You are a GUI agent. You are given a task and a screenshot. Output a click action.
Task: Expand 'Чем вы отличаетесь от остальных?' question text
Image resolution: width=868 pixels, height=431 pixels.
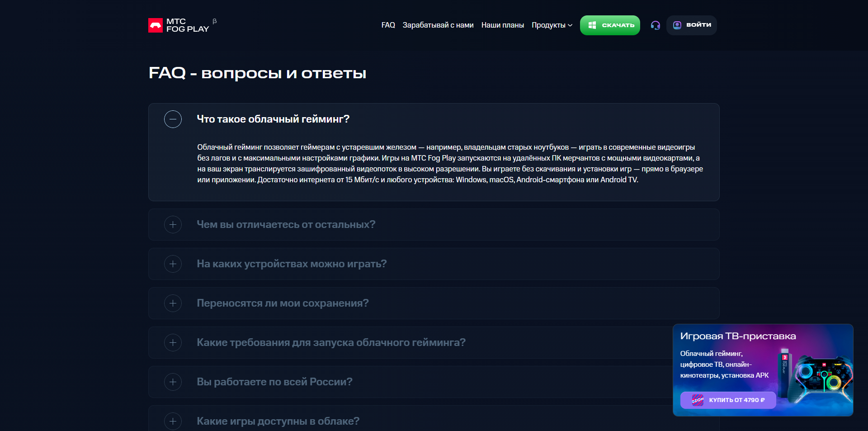click(286, 225)
